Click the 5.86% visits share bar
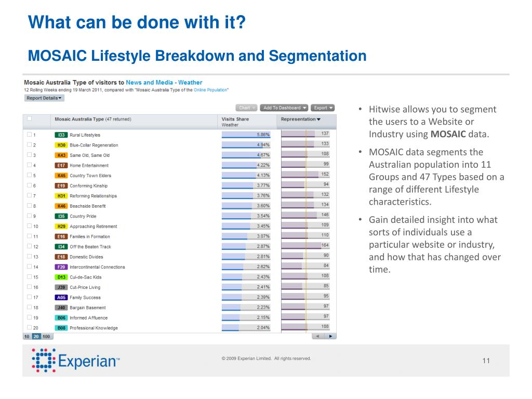The width and height of the screenshot is (532, 399). click(x=246, y=135)
